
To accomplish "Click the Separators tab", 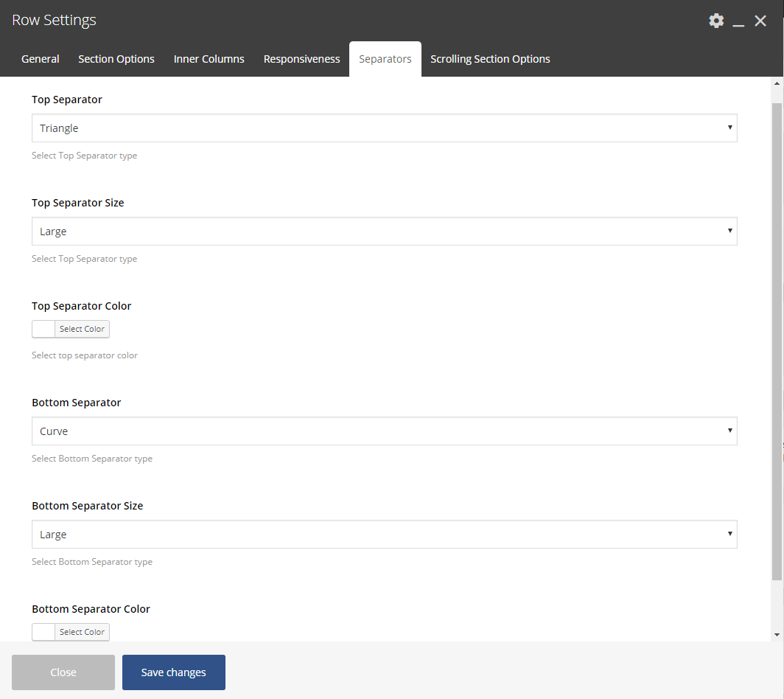I will click(x=385, y=59).
